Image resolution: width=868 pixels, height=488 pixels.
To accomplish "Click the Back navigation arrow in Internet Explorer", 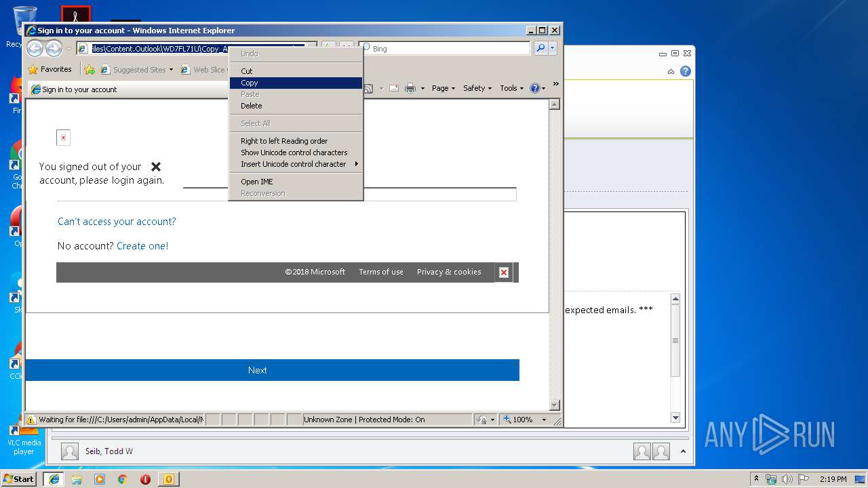I will [x=35, y=48].
